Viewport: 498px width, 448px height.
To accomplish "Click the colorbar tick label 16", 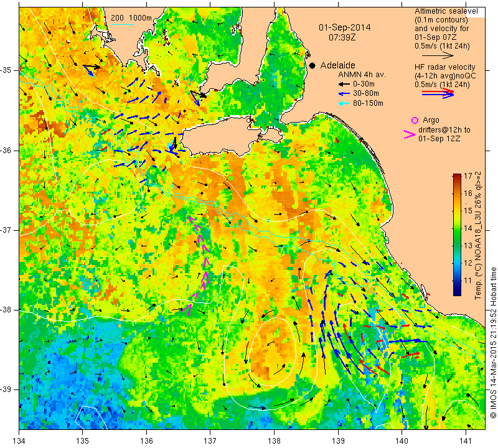I will point(468,193).
